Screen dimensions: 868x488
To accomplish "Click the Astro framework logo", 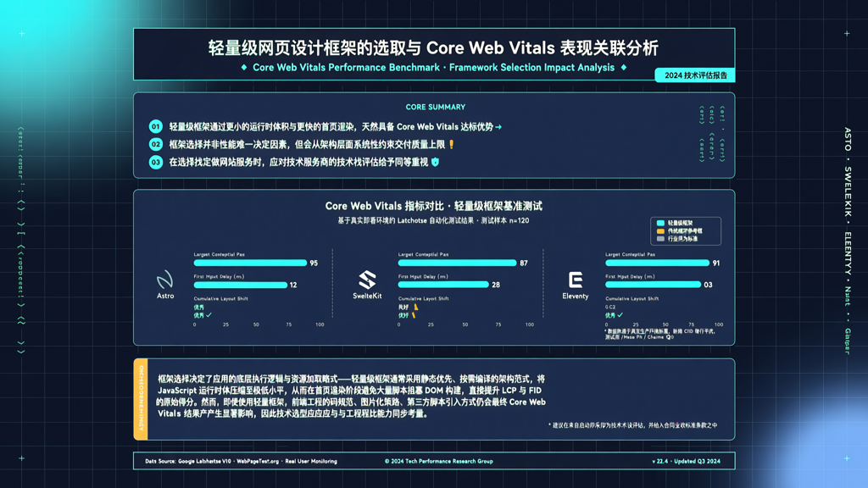I will pyautogui.click(x=164, y=280).
